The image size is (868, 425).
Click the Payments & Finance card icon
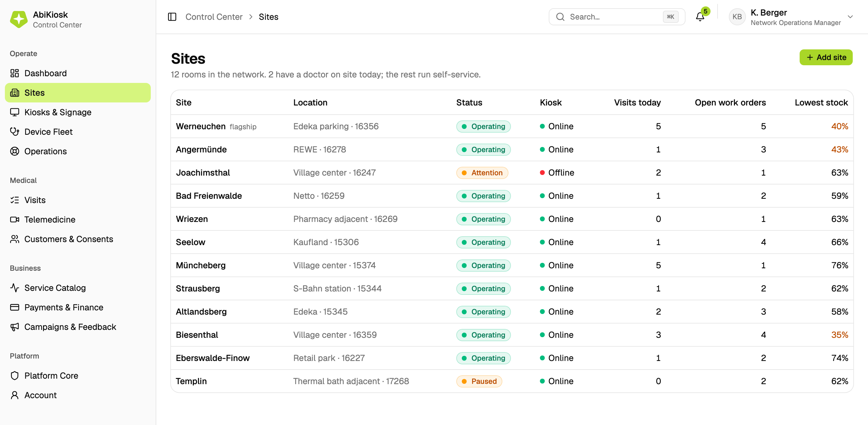(x=14, y=307)
